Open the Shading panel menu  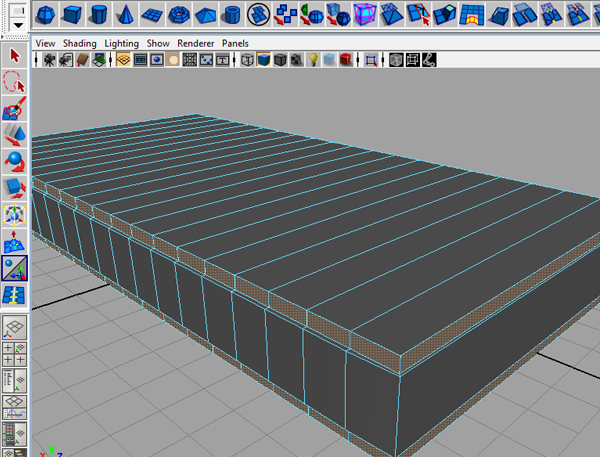80,44
